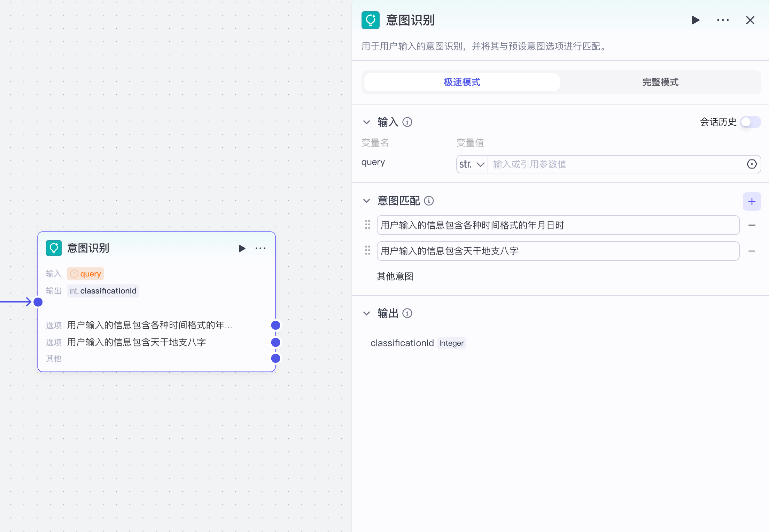The width and height of the screenshot is (769, 532).
Task: Switch to 完整模式 tab
Action: point(660,82)
